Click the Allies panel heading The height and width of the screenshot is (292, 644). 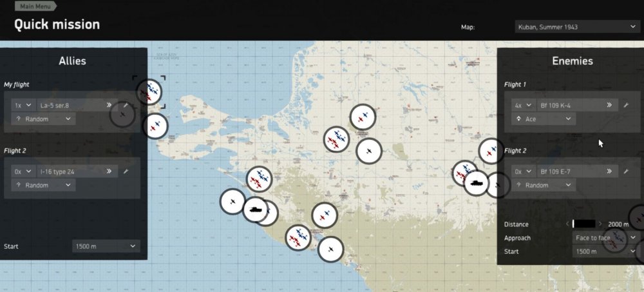point(72,61)
